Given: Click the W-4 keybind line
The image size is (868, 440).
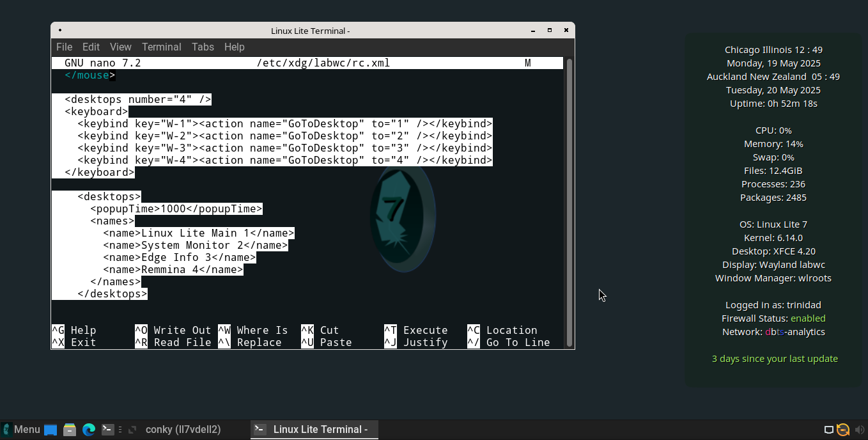Looking at the screenshot, I should (285, 160).
